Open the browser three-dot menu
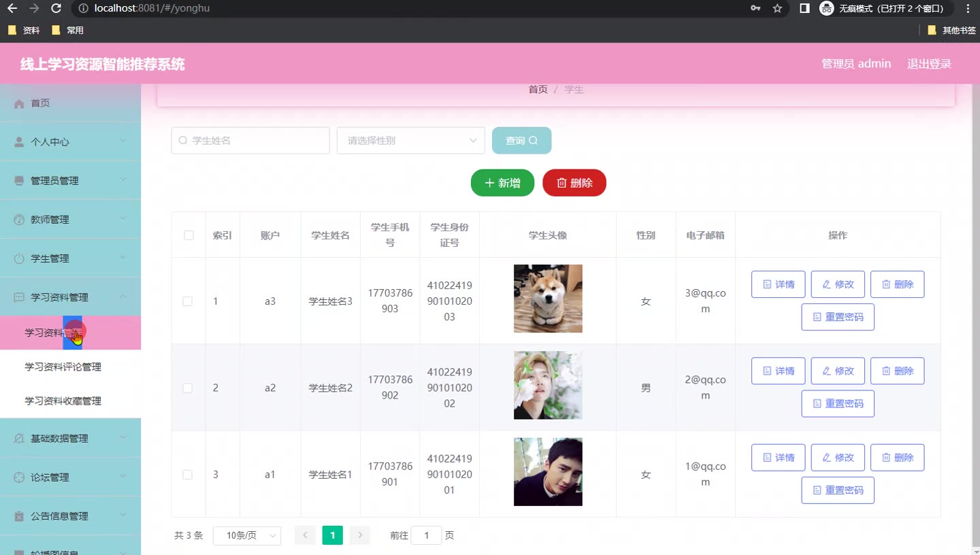The image size is (980, 555). coord(968,8)
